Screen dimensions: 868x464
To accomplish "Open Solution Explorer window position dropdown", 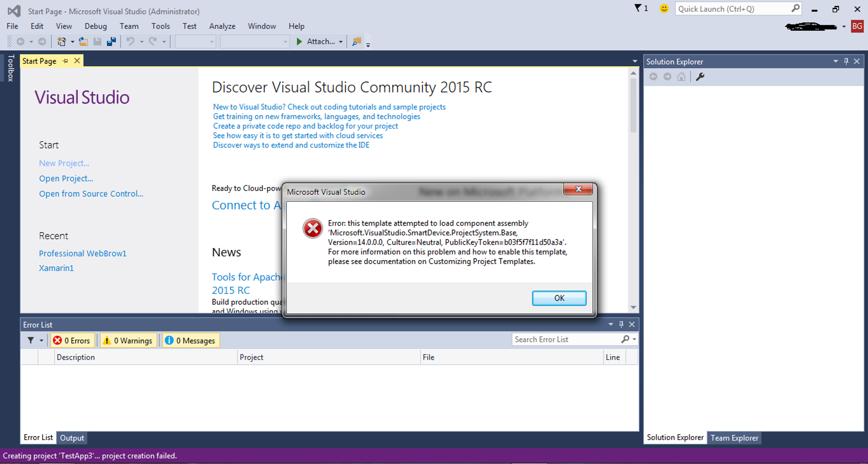I will (835, 61).
